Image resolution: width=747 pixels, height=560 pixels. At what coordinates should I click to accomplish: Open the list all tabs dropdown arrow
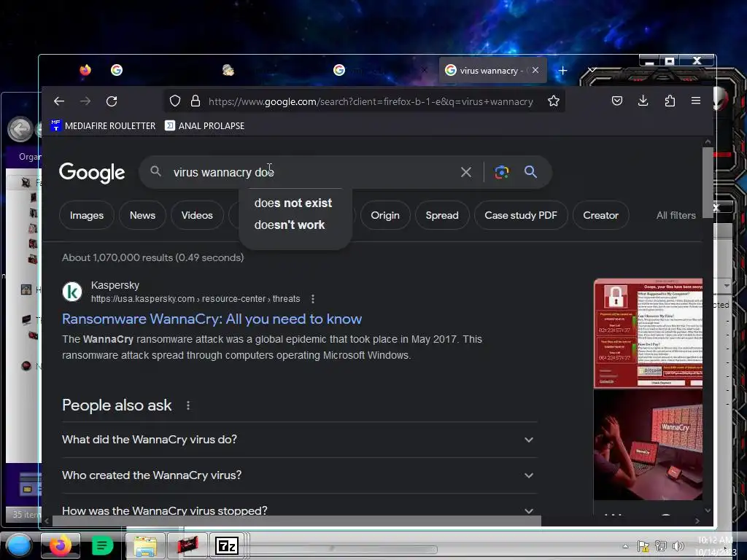[x=591, y=70]
